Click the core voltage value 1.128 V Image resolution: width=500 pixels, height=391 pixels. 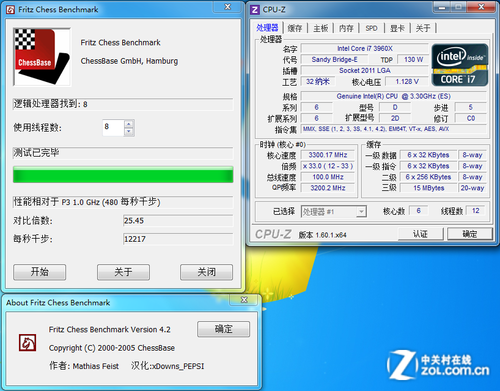point(407,82)
